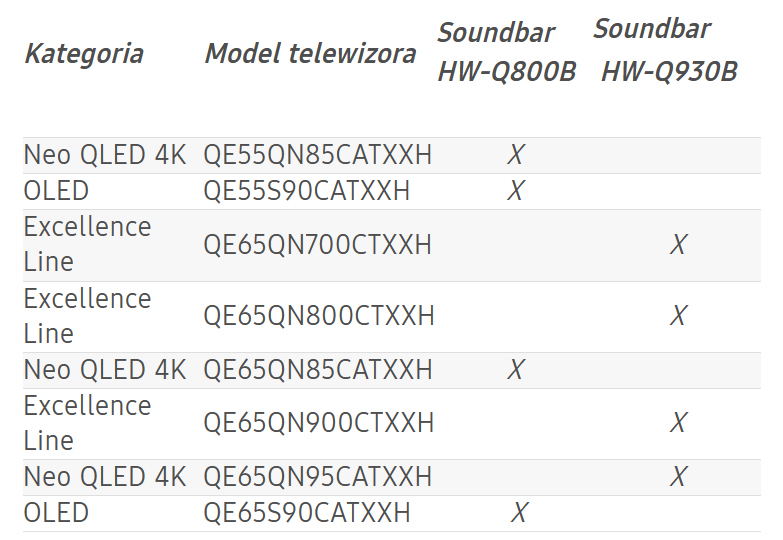The height and width of the screenshot is (540, 783).
Task: Click the Kategoria column header
Action: (x=84, y=53)
